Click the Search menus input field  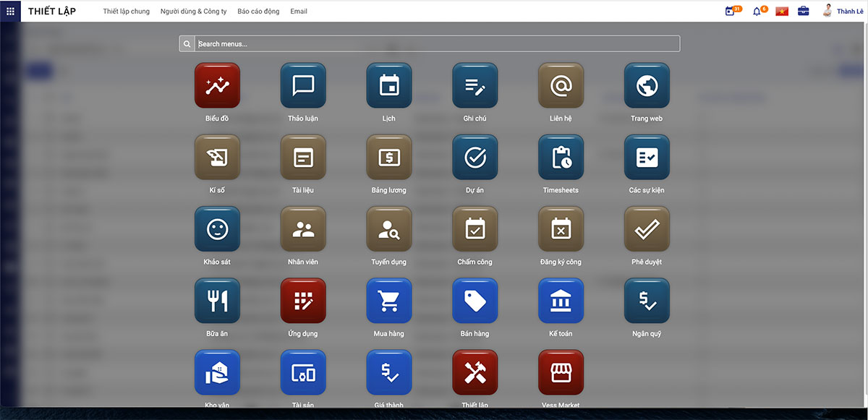tap(437, 44)
